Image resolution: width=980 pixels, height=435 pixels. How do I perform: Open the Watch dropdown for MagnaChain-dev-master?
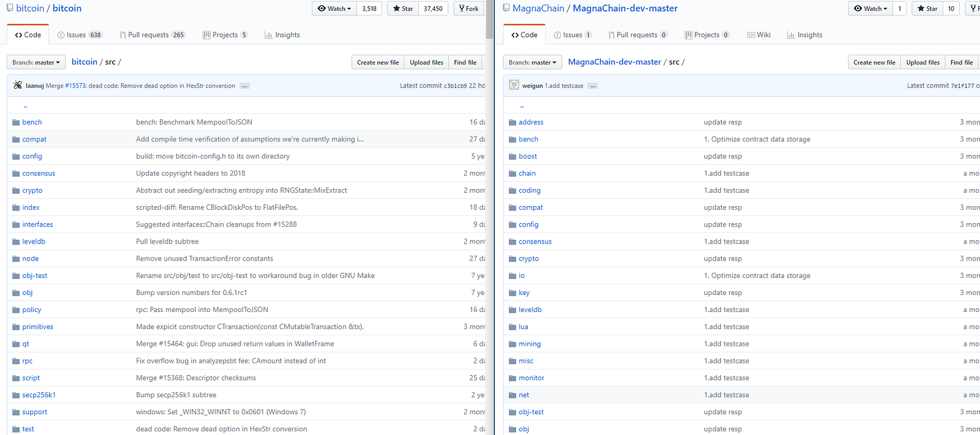[870, 9]
